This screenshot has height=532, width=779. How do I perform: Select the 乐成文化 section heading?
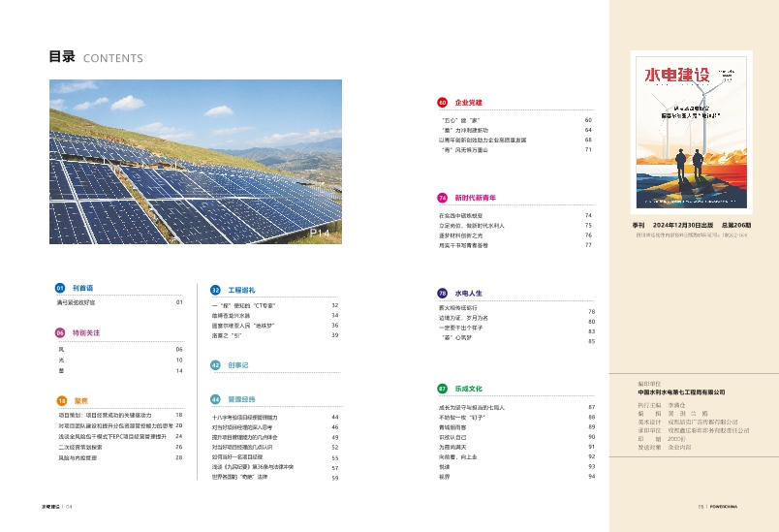click(x=469, y=389)
